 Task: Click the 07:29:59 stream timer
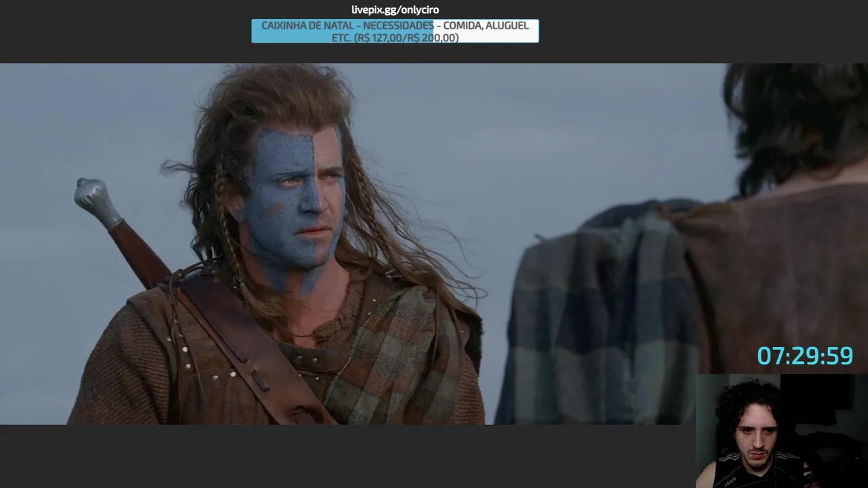(x=805, y=356)
